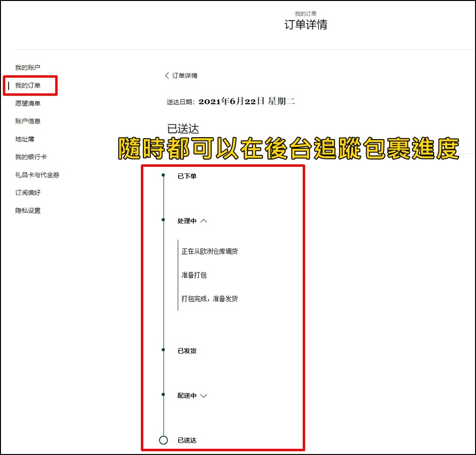Screen dimensions: 476x455
Task: Open 地址簿 from the sidebar
Action: pyautogui.click(x=25, y=139)
